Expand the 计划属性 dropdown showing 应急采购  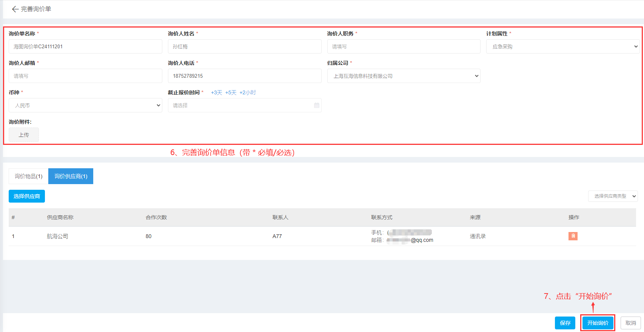[562, 46]
